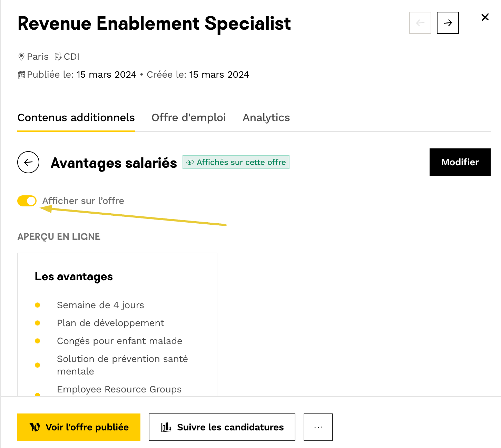501x448 pixels.
Task: Click the location pin icon near Paris
Action: coord(21,57)
